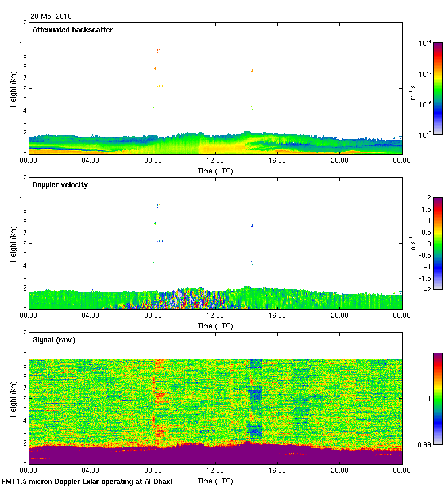Click "Time (UTC)" label below Doppler velocity plot
Image resolution: width=448 pixels, height=488 pixels.
click(215, 326)
